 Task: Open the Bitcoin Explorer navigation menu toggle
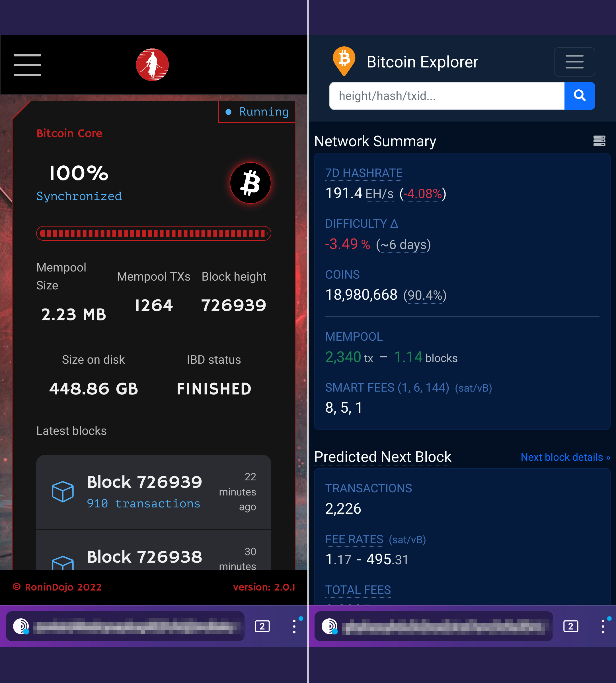pos(574,62)
